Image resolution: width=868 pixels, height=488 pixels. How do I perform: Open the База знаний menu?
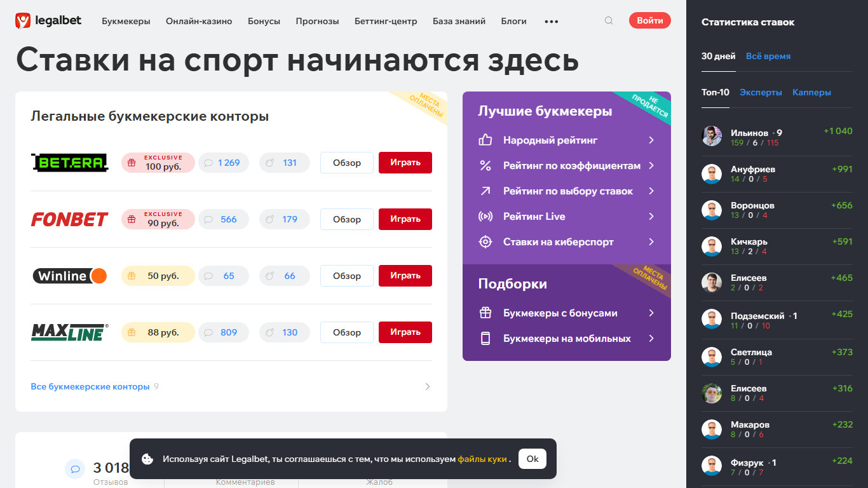[459, 21]
